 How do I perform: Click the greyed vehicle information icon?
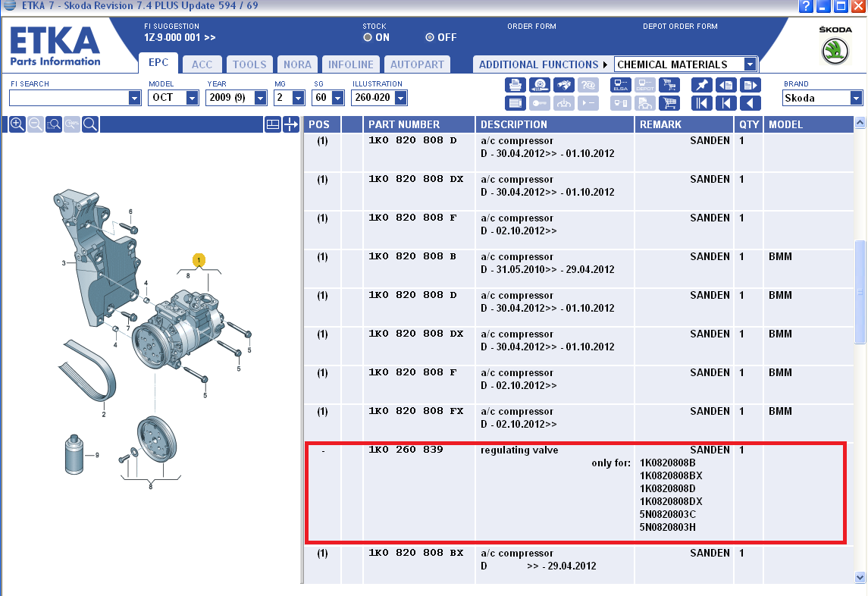pyautogui.click(x=564, y=103)
